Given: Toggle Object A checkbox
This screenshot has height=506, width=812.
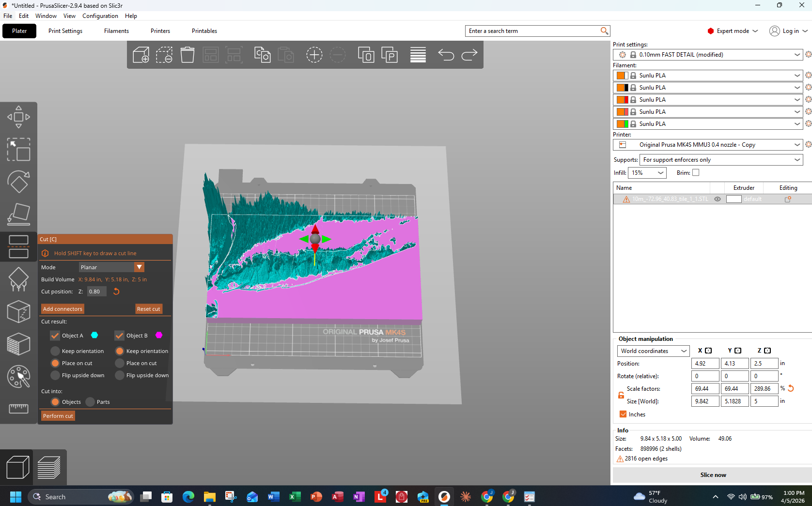Looking at the screenshot, I should click(55, 336).
